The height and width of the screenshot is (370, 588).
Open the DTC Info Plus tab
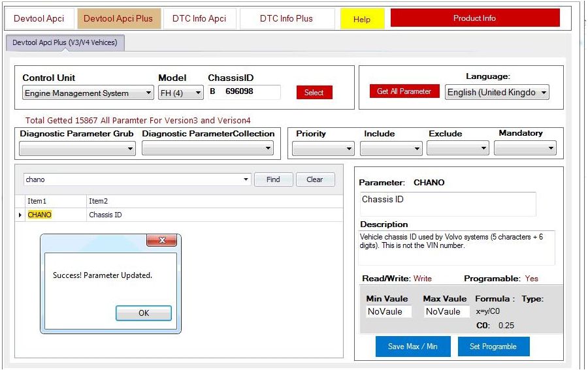coord(286,19)
